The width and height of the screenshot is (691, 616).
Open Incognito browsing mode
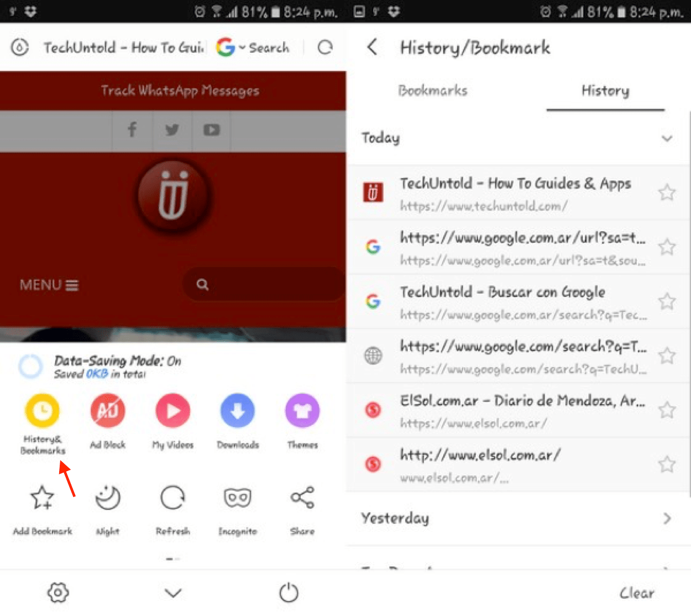click(x=237, y=497)
